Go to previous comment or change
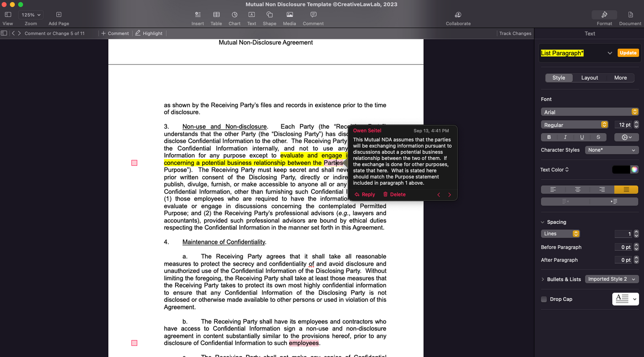The image size is (644, 357). click(x=13, y=33)
